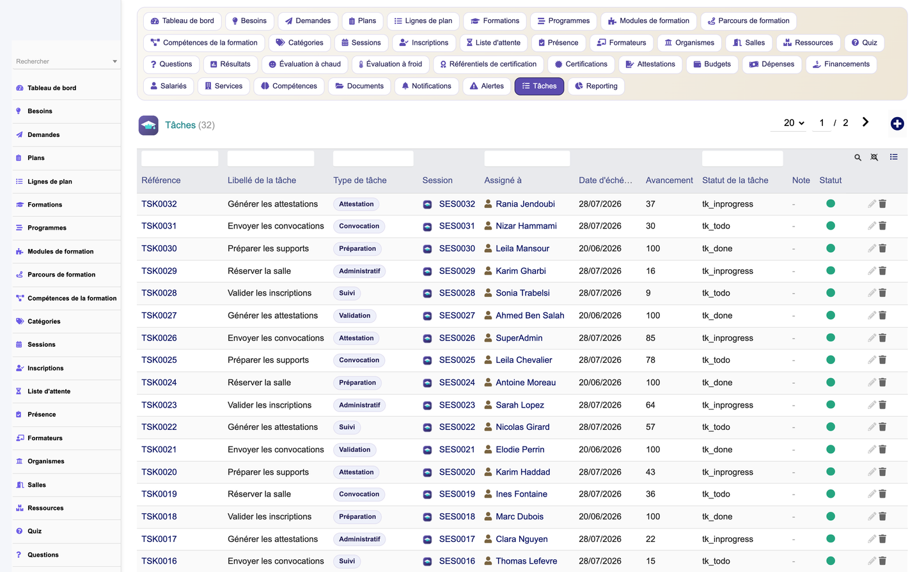Click the Assigné à filter input
The image size is (924, 572).
pyautogui.click(x=527, y=158)
